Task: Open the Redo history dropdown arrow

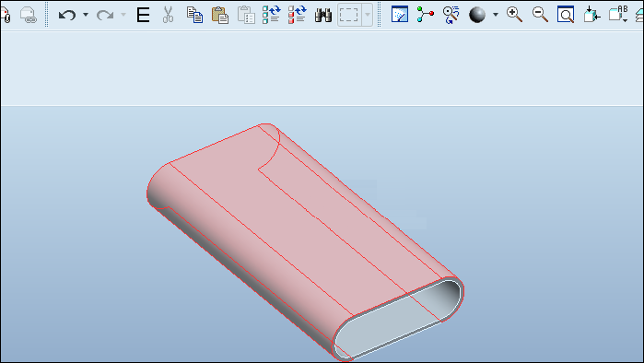Action: (123, 15)
